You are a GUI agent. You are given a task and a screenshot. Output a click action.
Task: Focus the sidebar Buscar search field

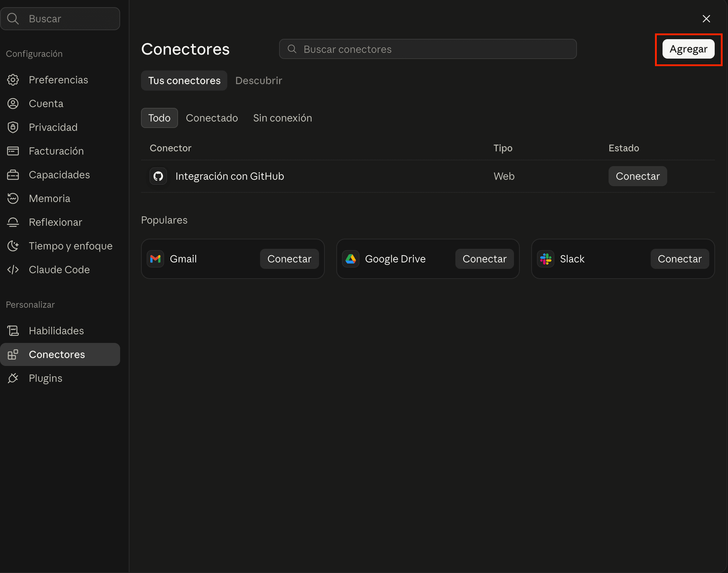pos(60,19)
